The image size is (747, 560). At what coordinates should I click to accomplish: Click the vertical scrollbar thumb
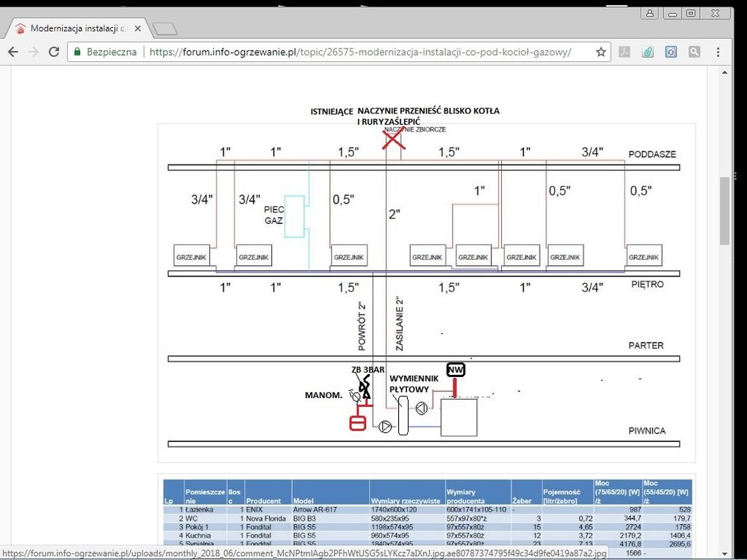coord(725,211)
